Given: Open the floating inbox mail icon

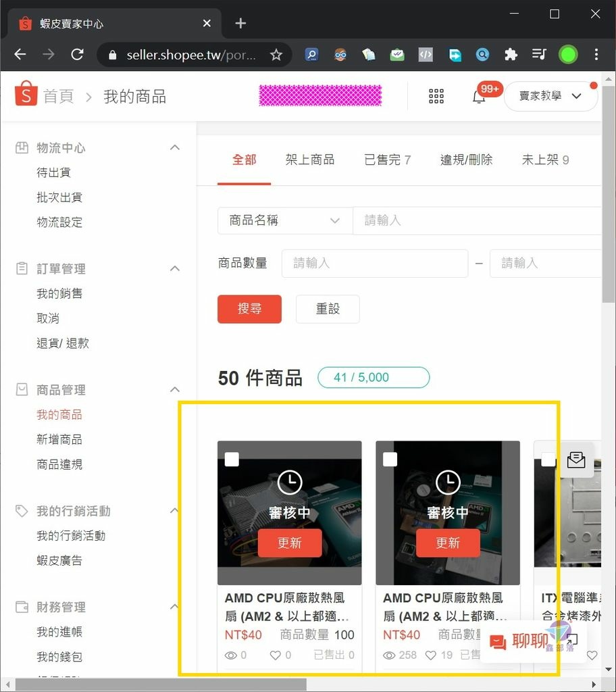Looking at the screenshot, I should pos(576,460).
